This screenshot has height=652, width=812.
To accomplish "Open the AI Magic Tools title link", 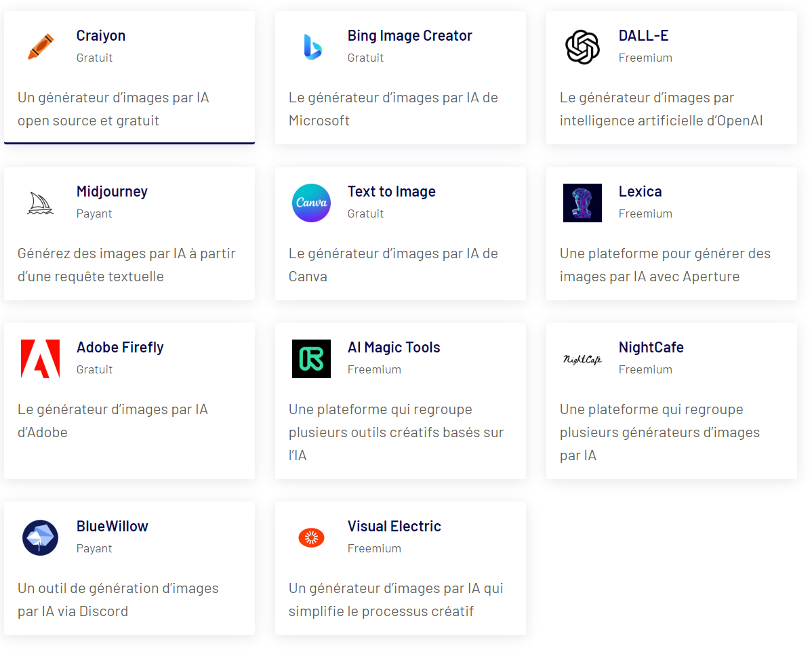I will [394, 348].
